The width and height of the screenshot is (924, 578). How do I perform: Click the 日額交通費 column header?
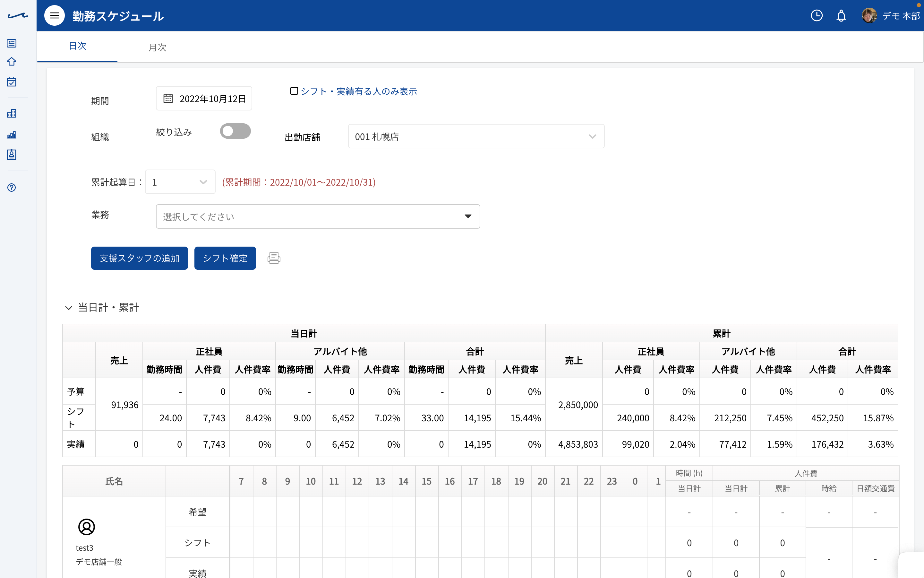[x=876, y=488]
